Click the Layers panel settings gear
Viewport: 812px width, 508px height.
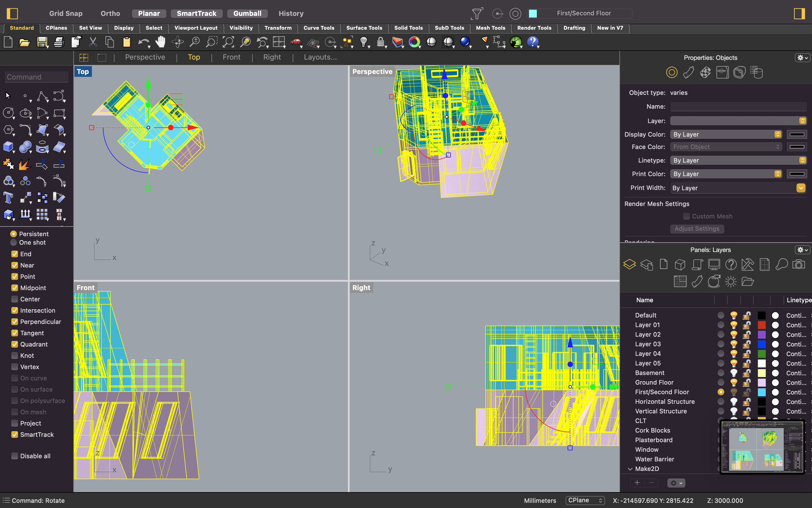coord(802,250)
